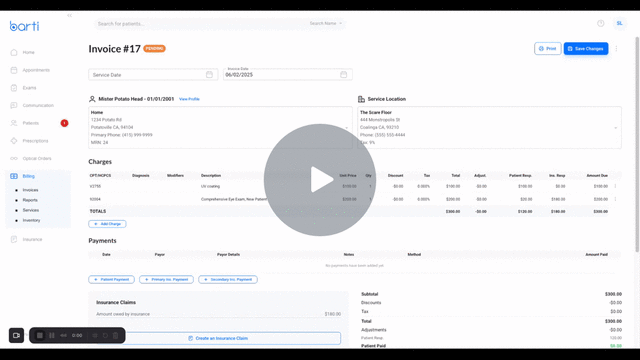The image size is (640, 360).
Task: Click the camera icon in recorder bar
Action: click(16, 336)
